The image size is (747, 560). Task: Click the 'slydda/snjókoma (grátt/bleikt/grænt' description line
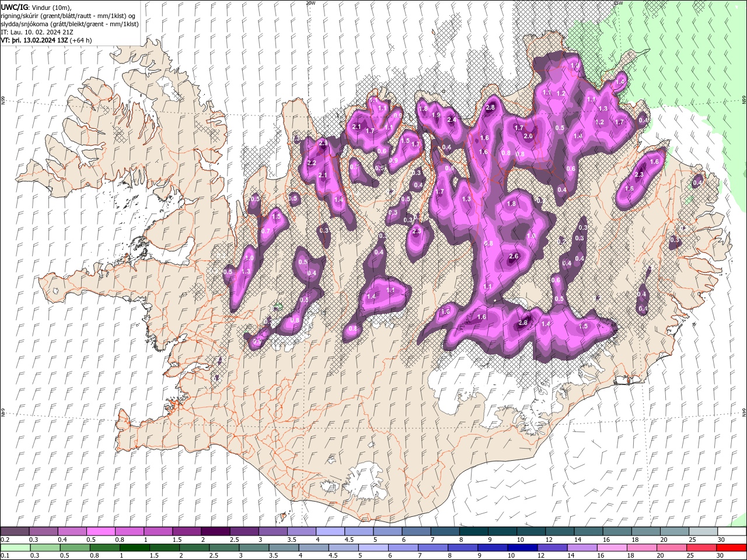click(70, 23)
